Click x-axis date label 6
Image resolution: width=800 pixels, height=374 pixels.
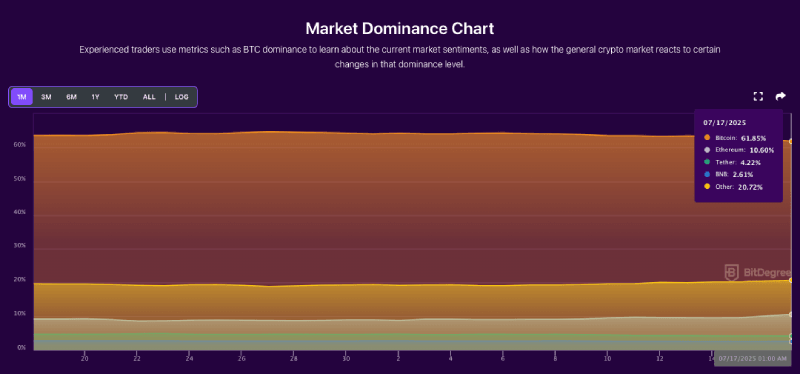tap(503, 358)
